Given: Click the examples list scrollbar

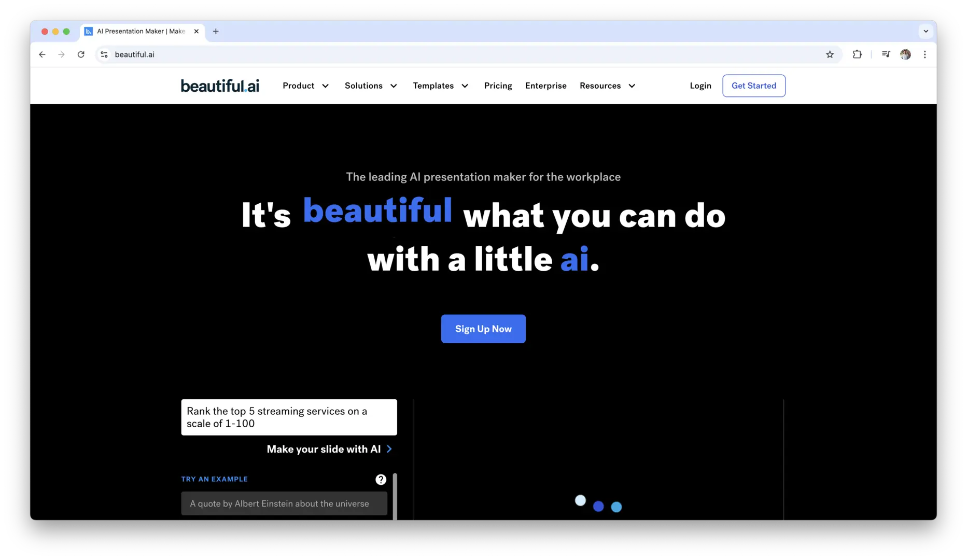Looking at the screenshot, I should (x=395, y=496).
